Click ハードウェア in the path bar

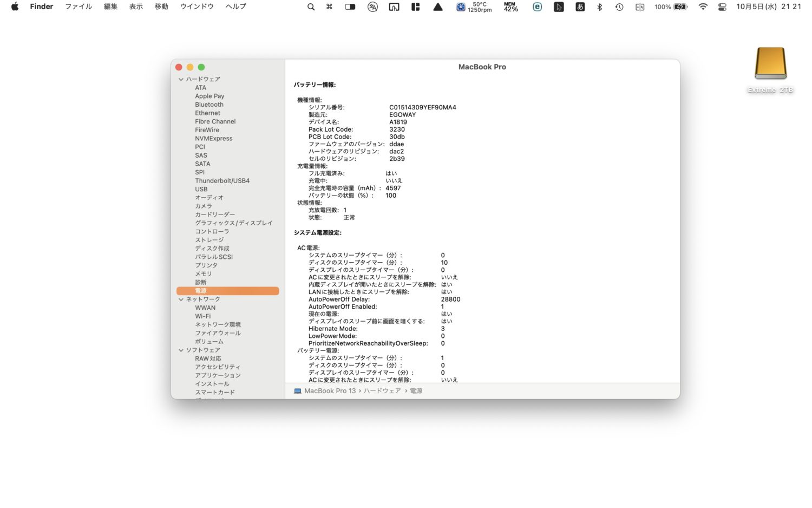click(x=382, y=391)
